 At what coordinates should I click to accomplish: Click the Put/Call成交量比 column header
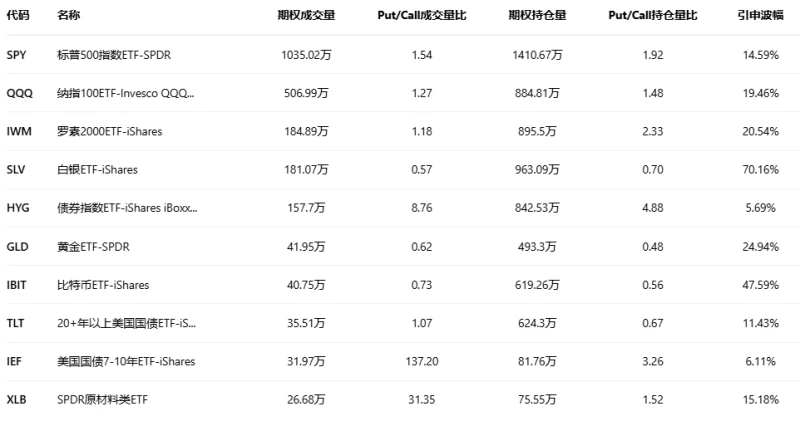point(422,17)
